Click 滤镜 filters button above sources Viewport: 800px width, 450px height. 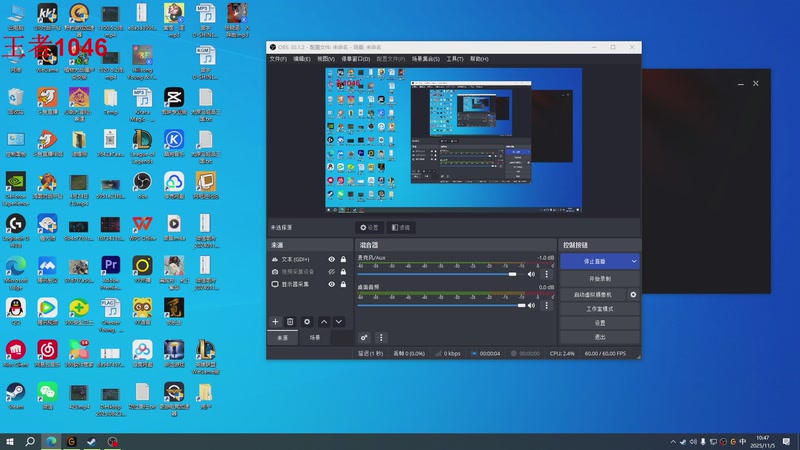pos(401,228)
